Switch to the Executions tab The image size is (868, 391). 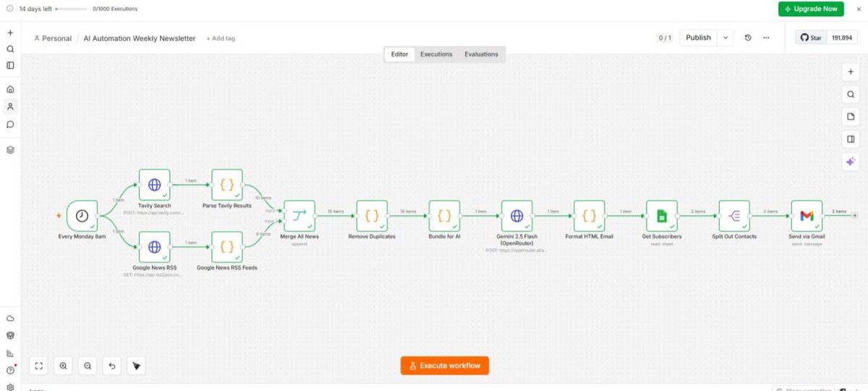pyautogui.click(x=436, y=54)
